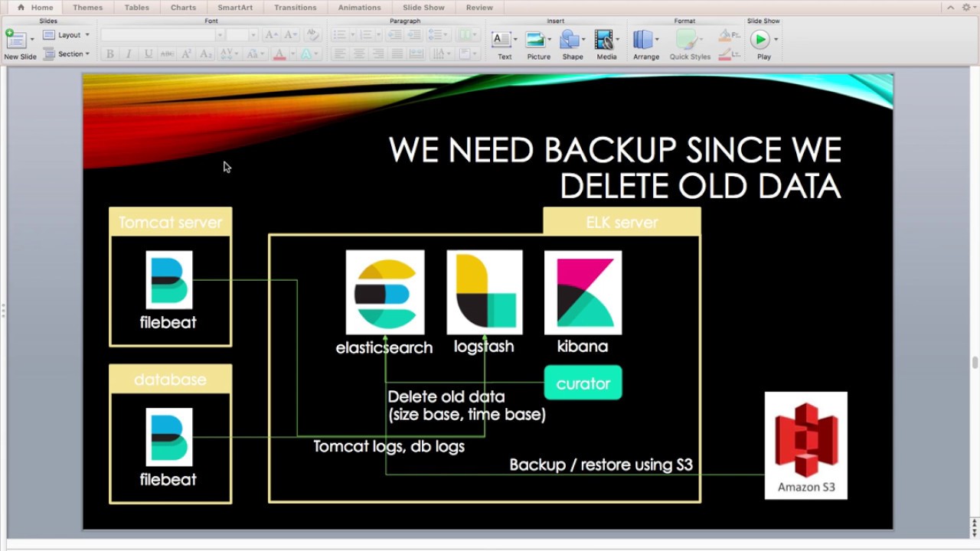Click the Shape insert icon
This screenshot has height=551, width=980.
(x=569, y=40)
